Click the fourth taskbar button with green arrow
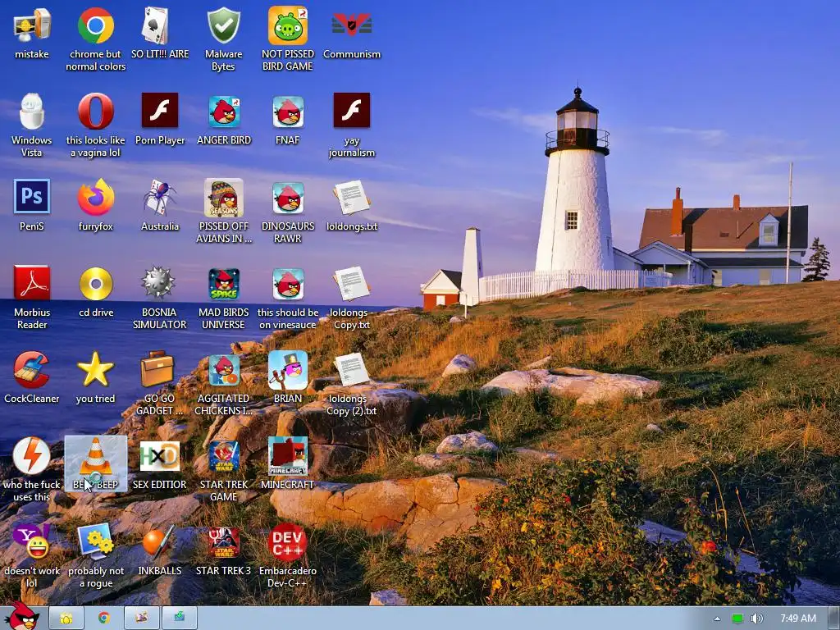 pyautogui.click(x=180, y=619)
